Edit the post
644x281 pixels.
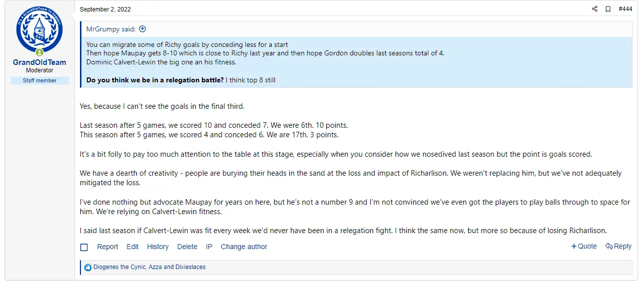pyautogui.click(x=132, y=247)
